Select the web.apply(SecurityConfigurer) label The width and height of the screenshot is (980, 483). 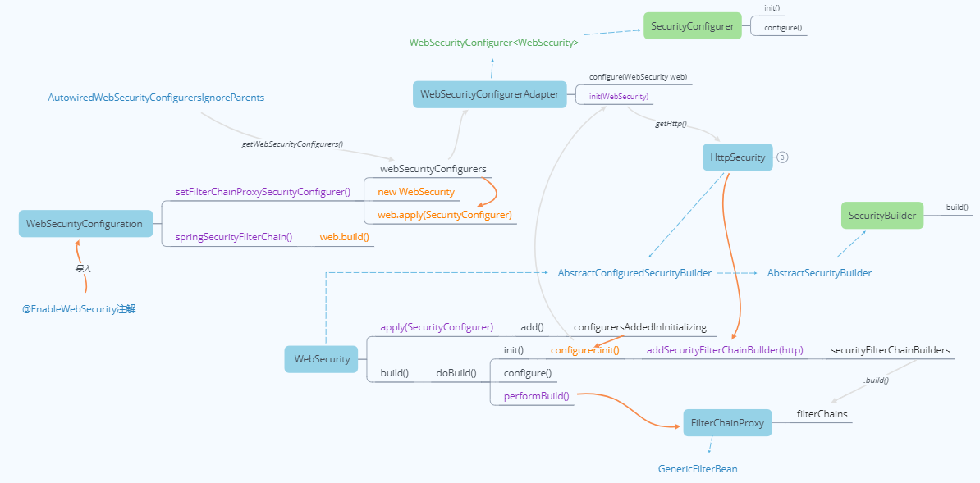pos(443,214)
